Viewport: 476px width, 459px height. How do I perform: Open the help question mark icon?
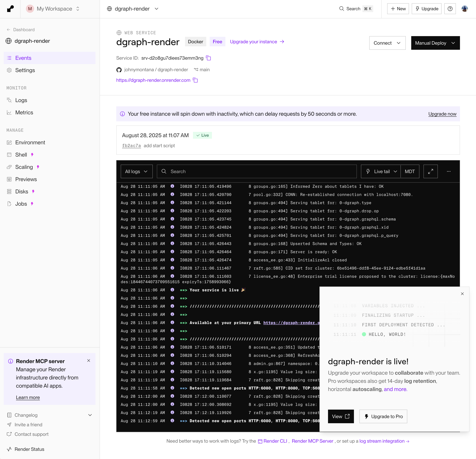point(450,9)
